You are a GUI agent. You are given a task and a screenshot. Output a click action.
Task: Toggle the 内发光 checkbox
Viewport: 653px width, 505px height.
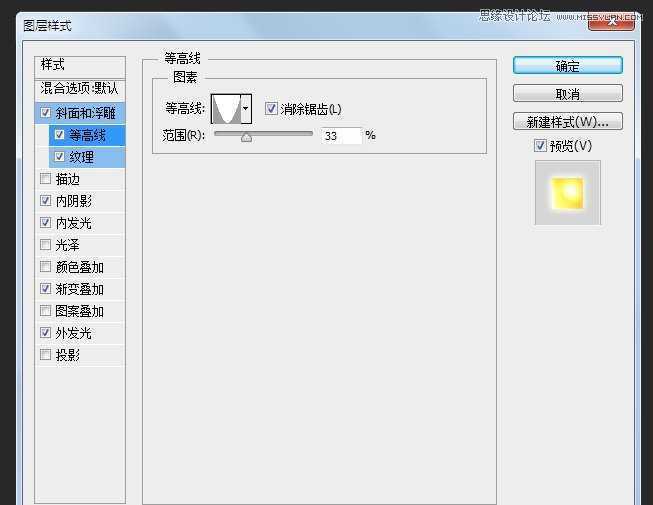tap(45, 223)
